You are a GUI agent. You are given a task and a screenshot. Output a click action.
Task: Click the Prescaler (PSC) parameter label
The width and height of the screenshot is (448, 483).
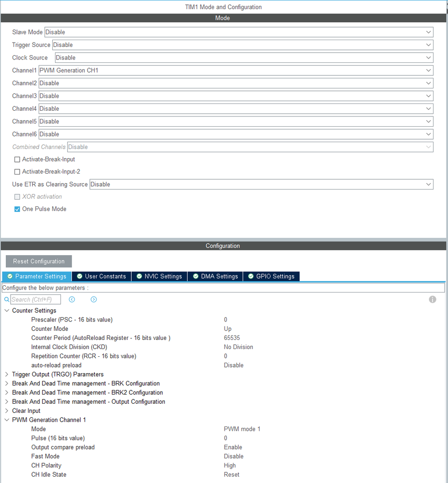click(72, 320)
